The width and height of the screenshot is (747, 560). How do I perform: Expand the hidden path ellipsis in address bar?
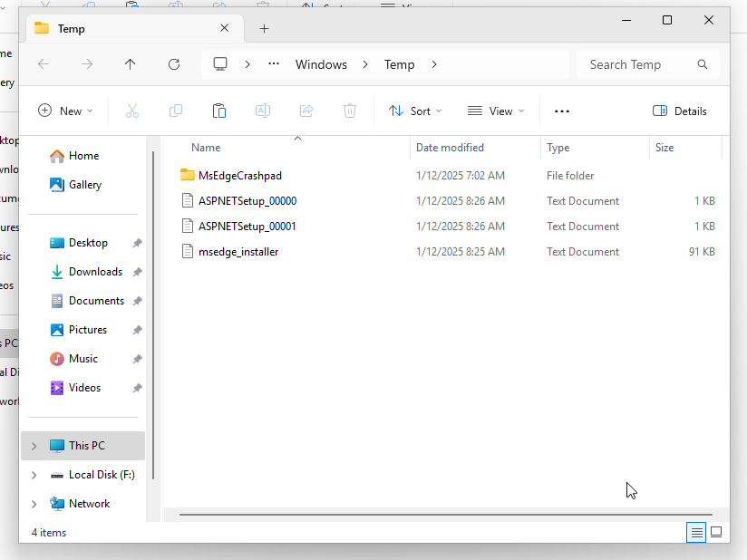coord(274,63)
